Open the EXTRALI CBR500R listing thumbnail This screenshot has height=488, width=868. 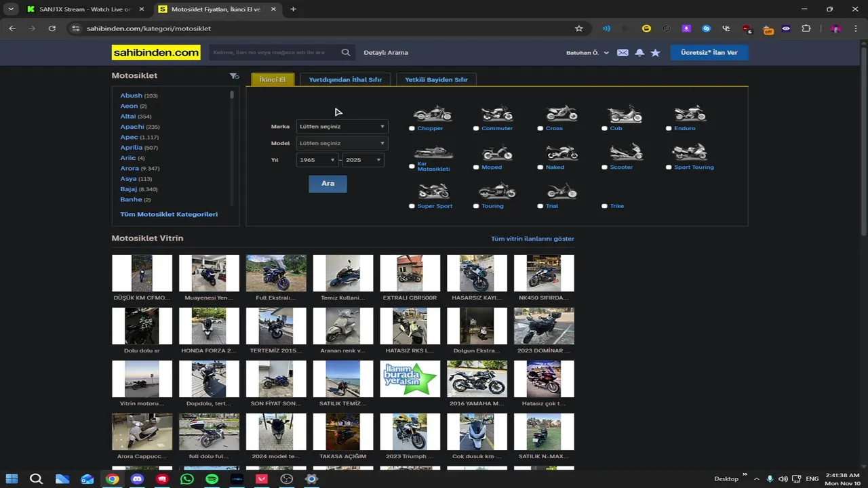(410, 273)
